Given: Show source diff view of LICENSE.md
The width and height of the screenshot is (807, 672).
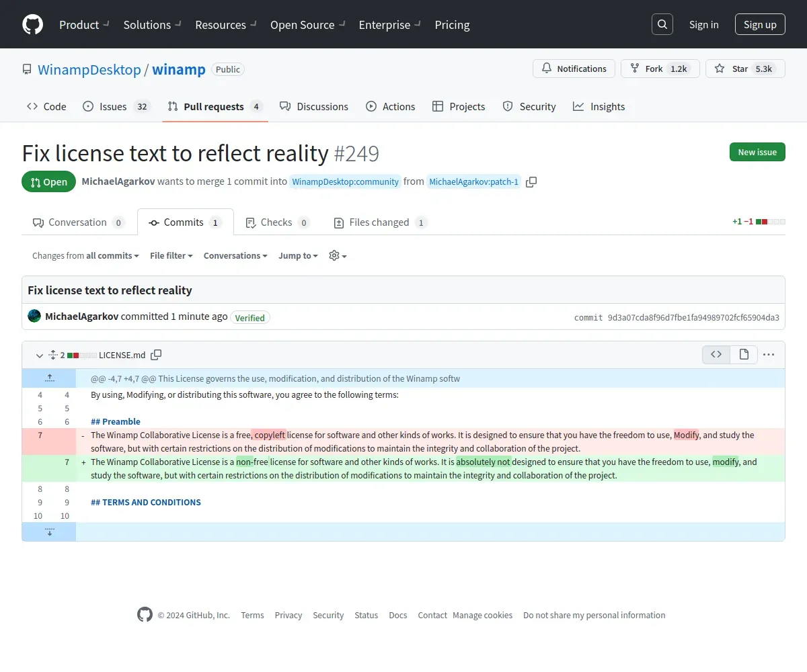Looking at the screenshot, I should (716, 354).
